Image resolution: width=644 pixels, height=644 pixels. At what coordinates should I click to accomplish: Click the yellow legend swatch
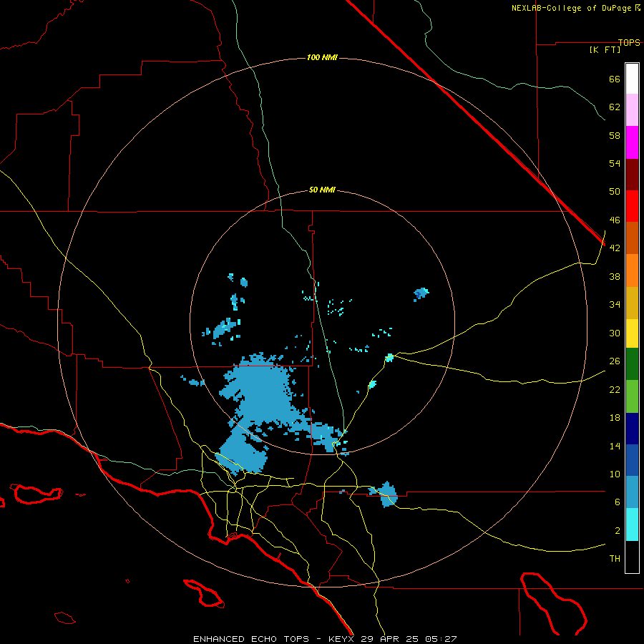(632, 333)
